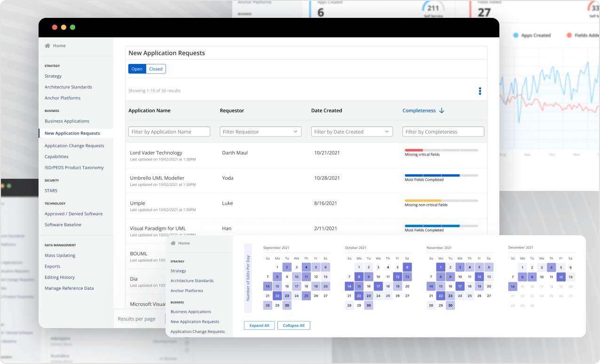The image size is (600, 364).
Task: Open Strategy in main sidebar
Action: [x=53, y=76]
